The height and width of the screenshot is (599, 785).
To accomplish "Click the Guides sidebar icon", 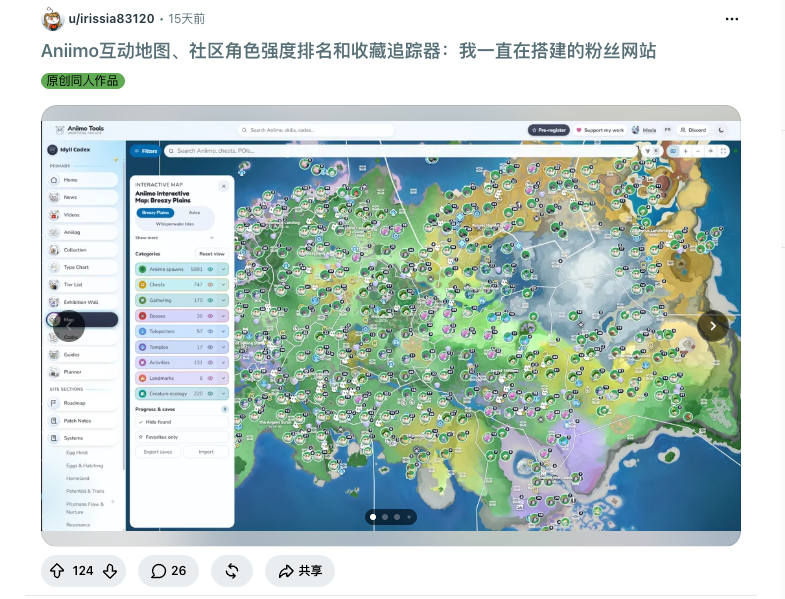I will [54, 355].
